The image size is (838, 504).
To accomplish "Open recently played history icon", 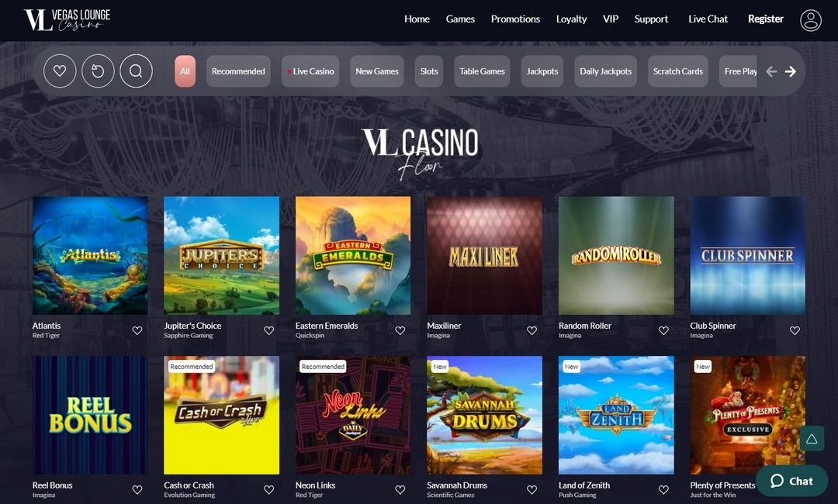I will pos(98,71).
